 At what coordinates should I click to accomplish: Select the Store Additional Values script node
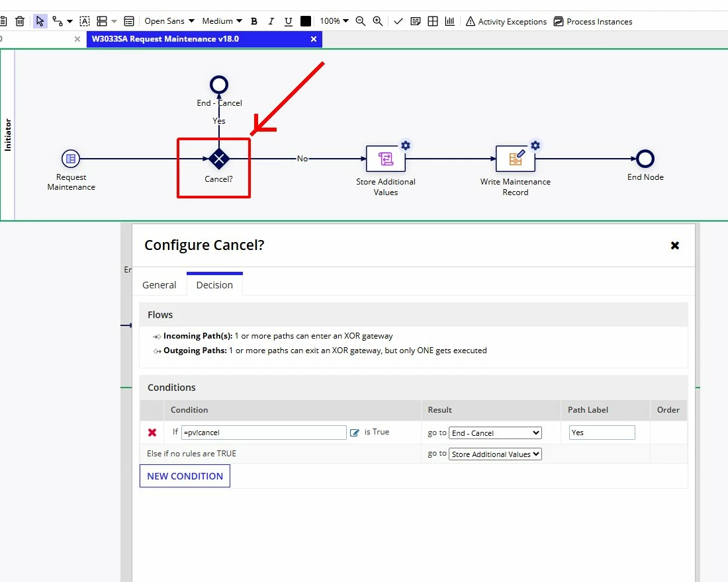point(385,159)
